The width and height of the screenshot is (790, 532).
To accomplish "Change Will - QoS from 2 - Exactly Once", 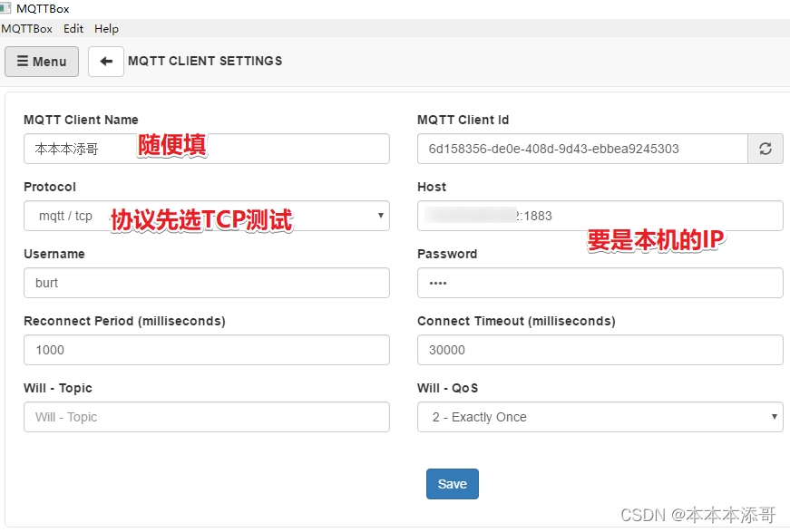I will [600, 417].
